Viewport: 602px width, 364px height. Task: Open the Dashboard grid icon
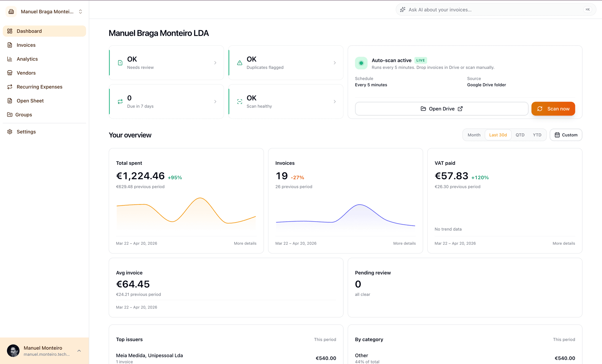10,31
